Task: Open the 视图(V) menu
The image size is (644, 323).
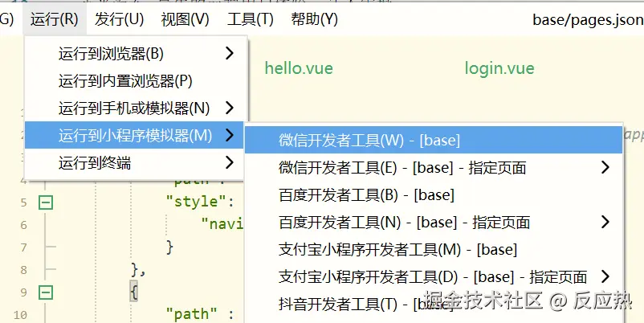Action: coord(185,19)
